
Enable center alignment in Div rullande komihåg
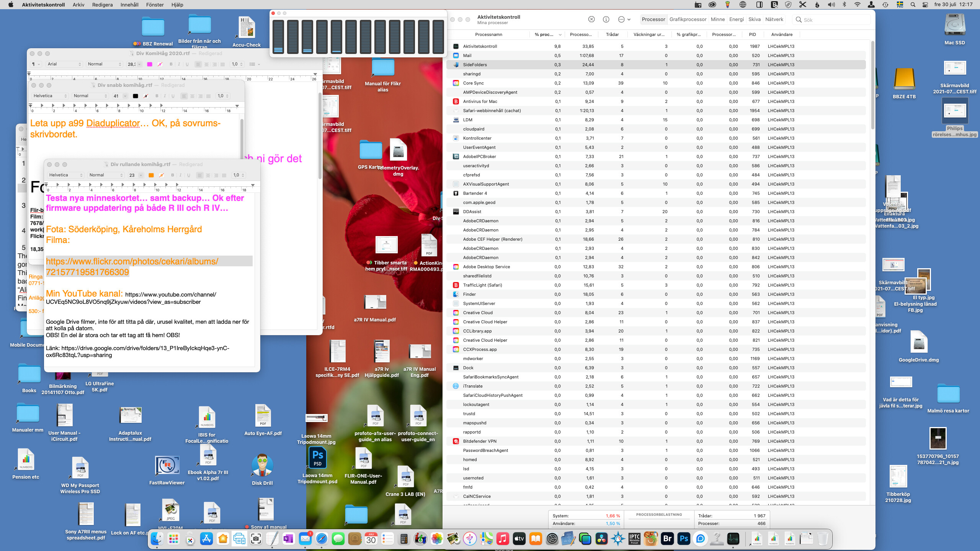[x=208, y=175]
